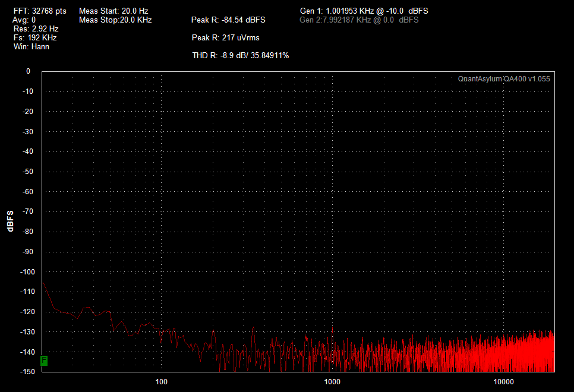
Task: Click the 1000 frequency axis label
Action: (x=332, y=382)
